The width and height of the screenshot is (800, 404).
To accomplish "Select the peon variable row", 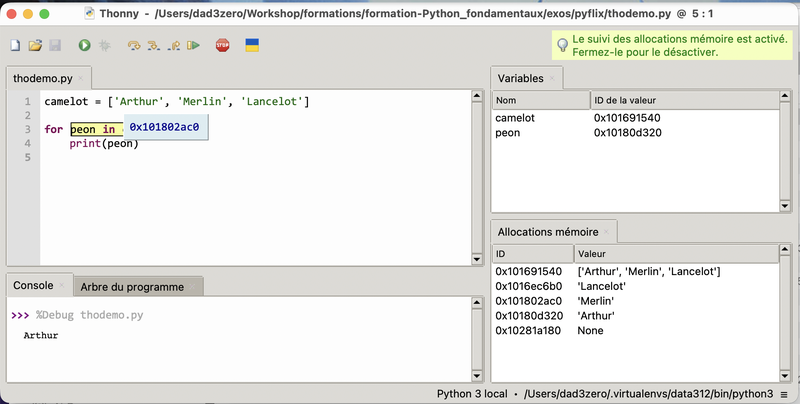I will (635, 133).
